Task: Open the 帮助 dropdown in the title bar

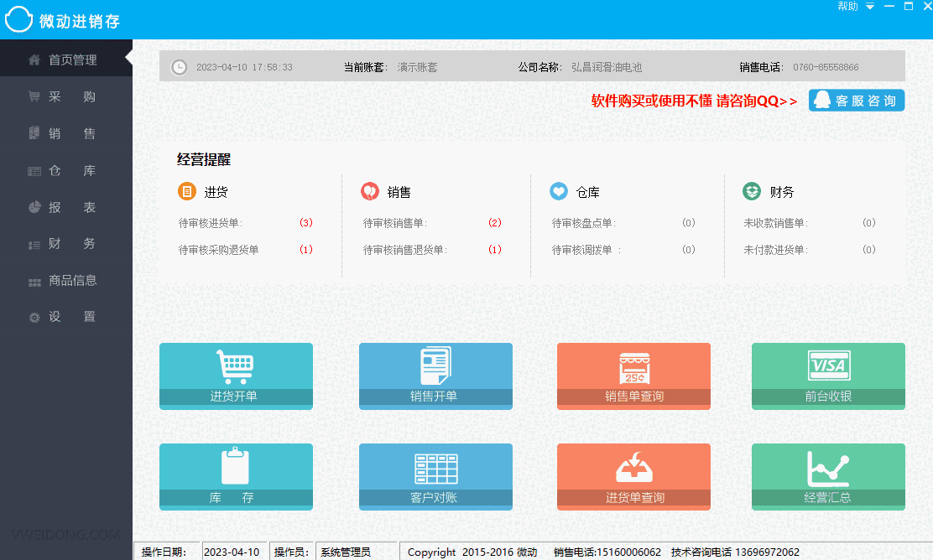Action: point(846,6)
